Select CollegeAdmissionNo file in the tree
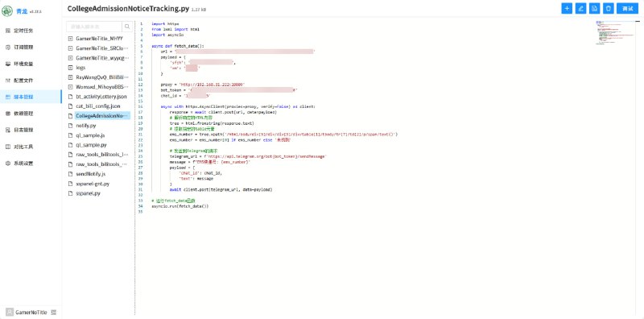This screenshot has width=644, height=319. coord(102,116)
